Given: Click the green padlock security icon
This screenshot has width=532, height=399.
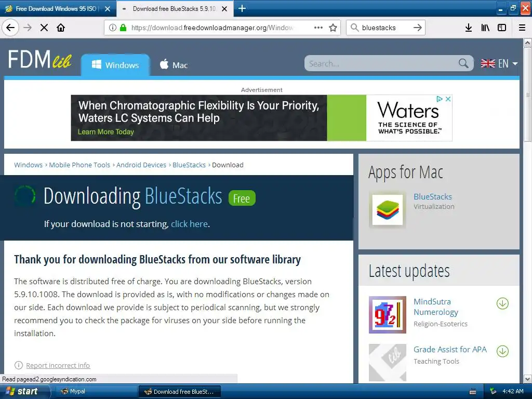Looking at the screenshot, I should click(x=123, y=28).
